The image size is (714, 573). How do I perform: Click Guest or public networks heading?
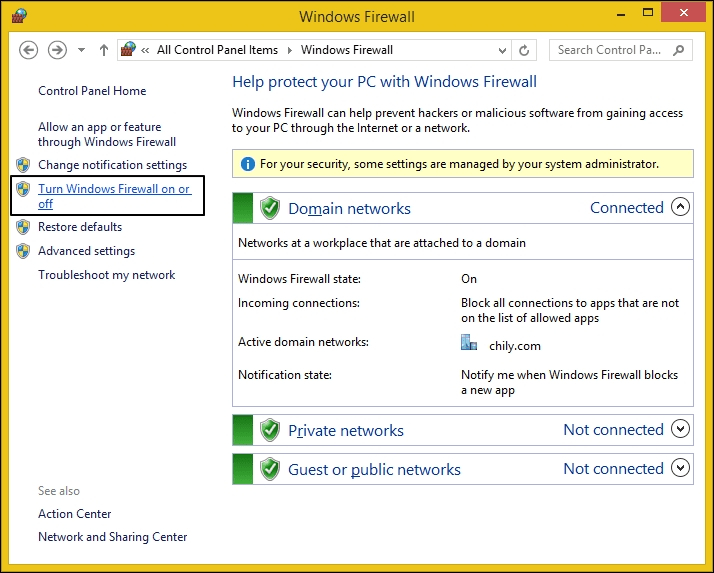click(x=374, y=470)
